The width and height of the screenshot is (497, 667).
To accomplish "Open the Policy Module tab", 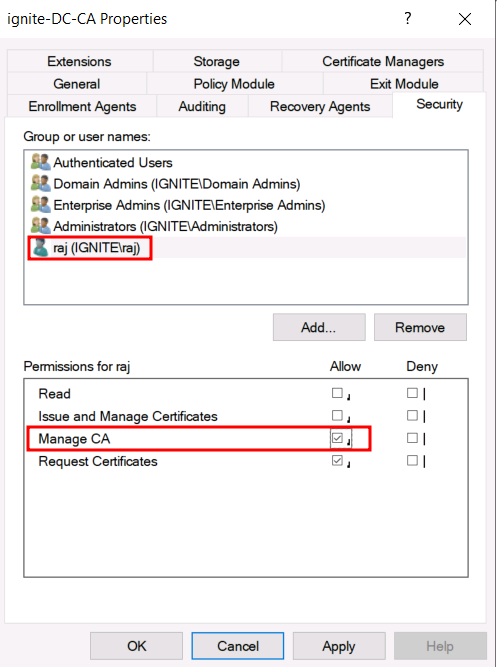I will tap(234, 84).
